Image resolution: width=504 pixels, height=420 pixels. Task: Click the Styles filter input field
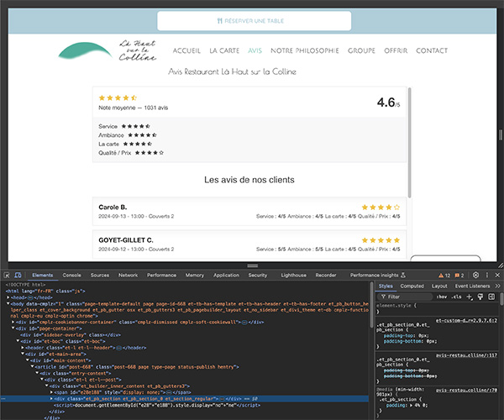point(405,297)
